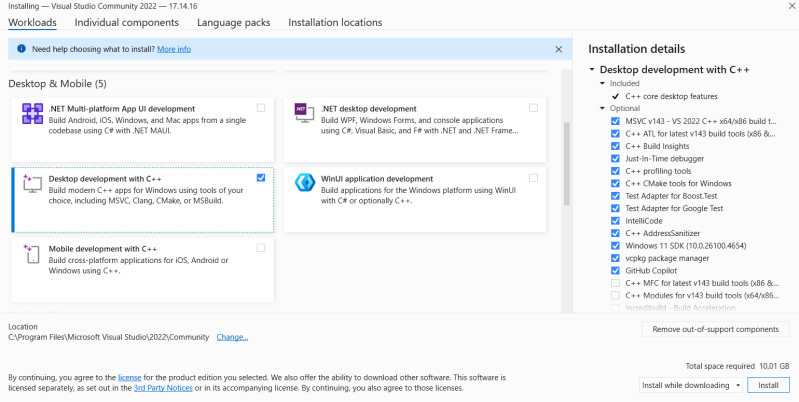Dismiss the help banner with the X icon

pos(558,48)
